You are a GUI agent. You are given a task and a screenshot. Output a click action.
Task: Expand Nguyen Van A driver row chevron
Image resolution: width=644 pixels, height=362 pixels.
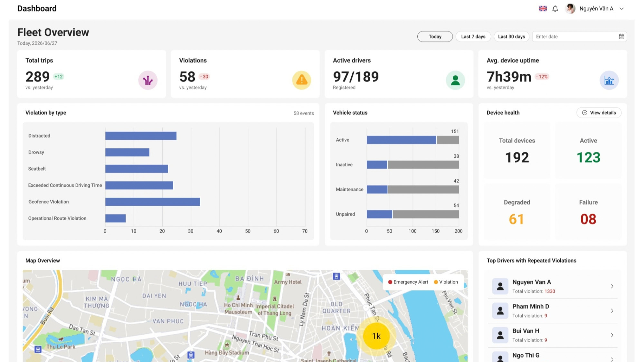point(612,286)
